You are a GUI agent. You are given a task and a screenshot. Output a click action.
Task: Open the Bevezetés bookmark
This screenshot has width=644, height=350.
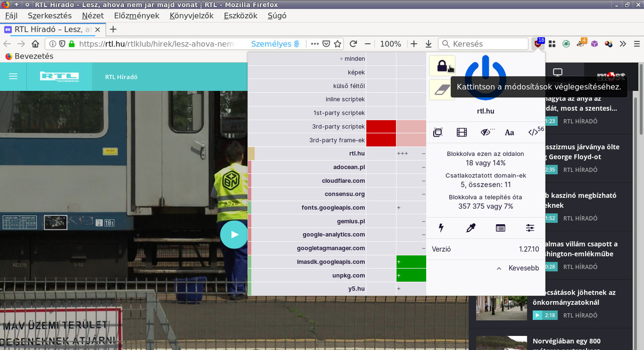(x=29, y=56)
